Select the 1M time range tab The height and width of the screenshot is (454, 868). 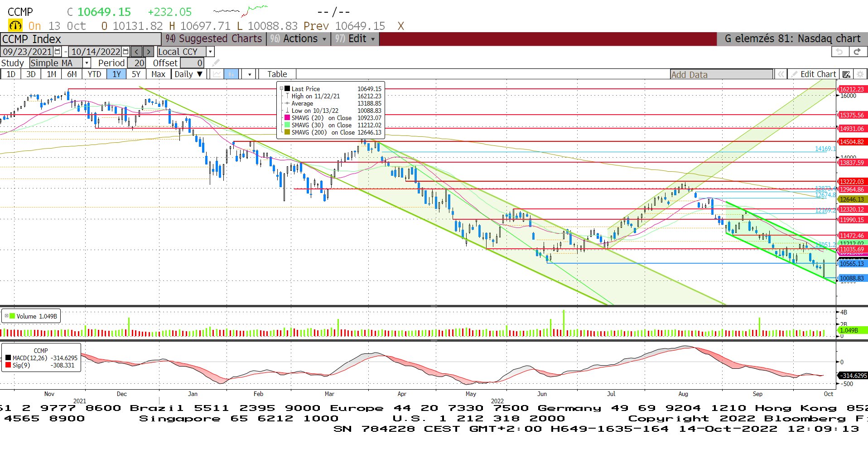click(x=52, y=74)
